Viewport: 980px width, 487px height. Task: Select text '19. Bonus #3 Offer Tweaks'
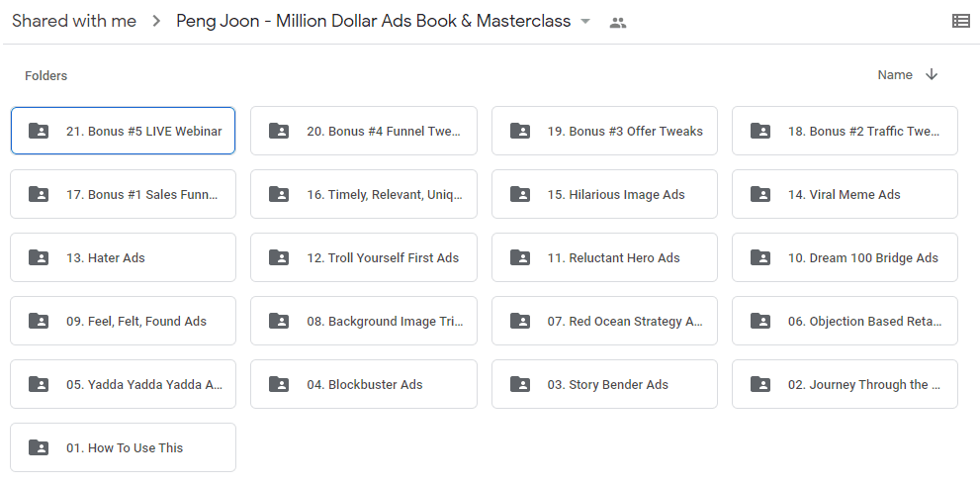(625, 132)
